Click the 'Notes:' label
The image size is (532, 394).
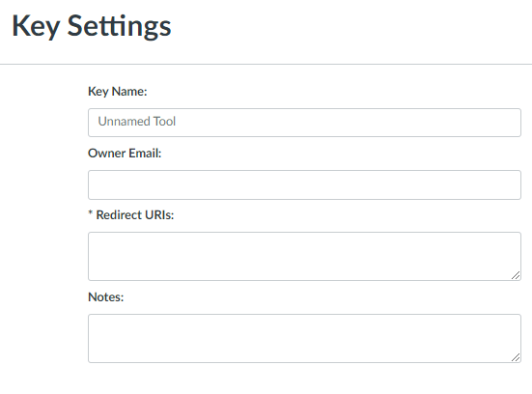coord(106,296)
